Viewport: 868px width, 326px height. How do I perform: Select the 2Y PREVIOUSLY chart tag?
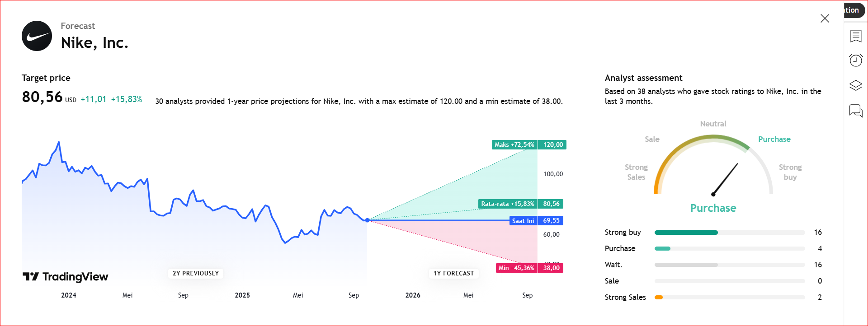point(196,273)
